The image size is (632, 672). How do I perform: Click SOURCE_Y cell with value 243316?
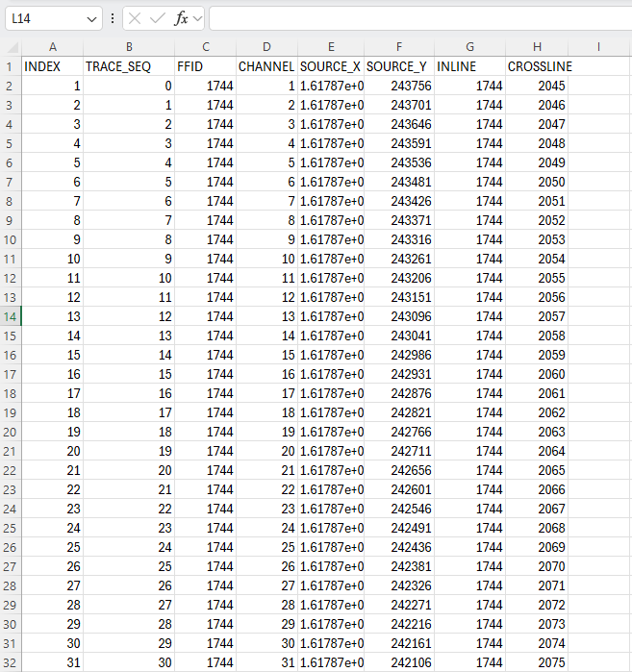click(x=399, y=239)
